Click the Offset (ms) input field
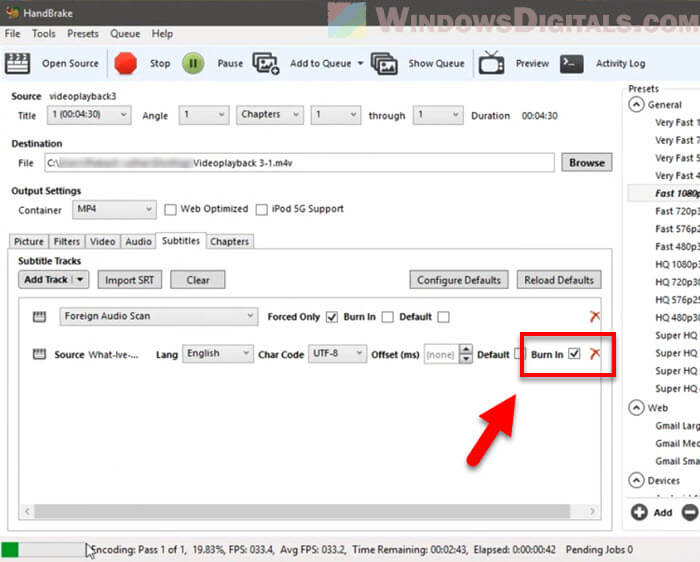700x562 pixels. coord(442,354)
